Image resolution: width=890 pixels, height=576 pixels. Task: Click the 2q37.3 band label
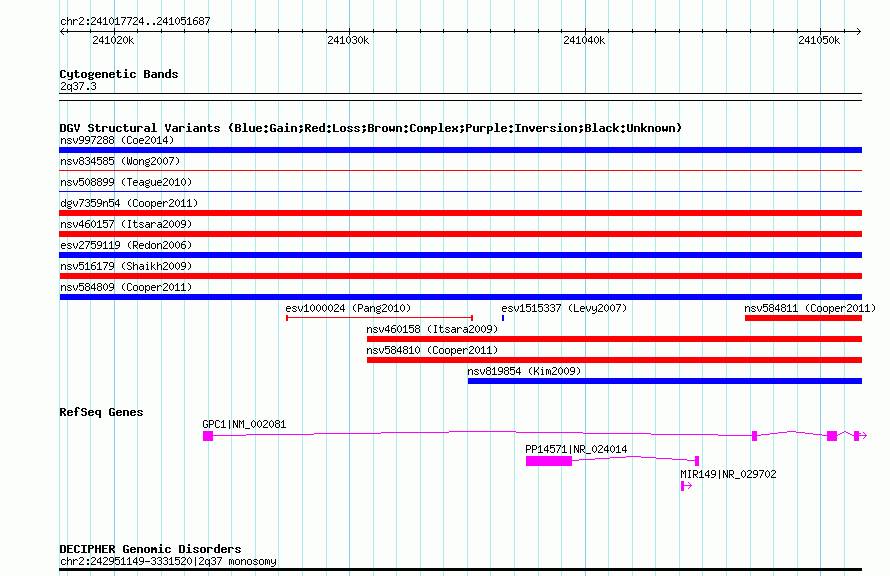pos(78,86)
